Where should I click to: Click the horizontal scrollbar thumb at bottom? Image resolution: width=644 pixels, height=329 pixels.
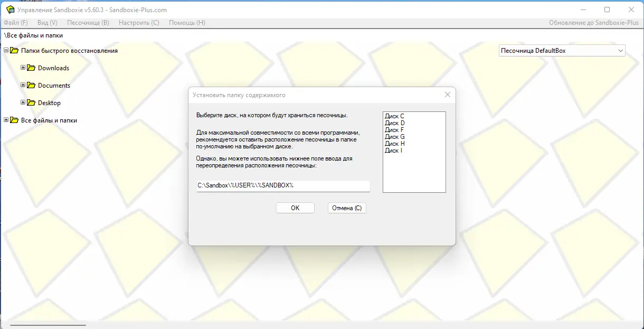coord(48,326)
